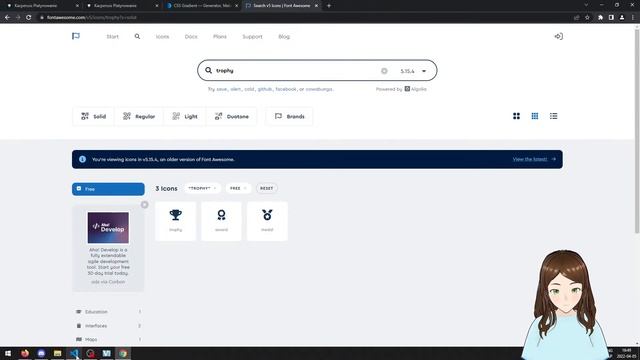Close the Aha! Develop advertisement
The image size is (640, 360).
(x=144, y=204)
